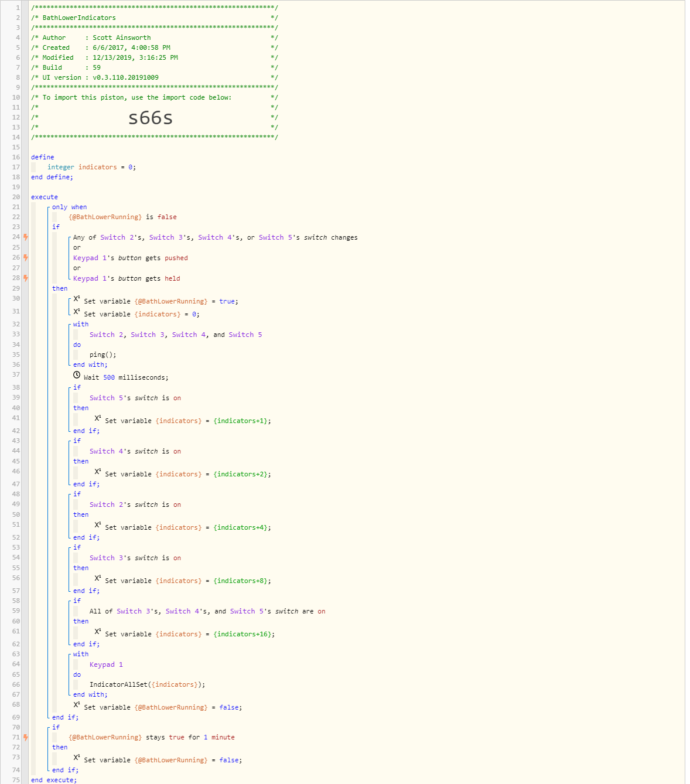Screen dimensions: 690x784
Task: Click the lightning bolt next to 'stays true for 1 minute'
Action: click(25, 737)
